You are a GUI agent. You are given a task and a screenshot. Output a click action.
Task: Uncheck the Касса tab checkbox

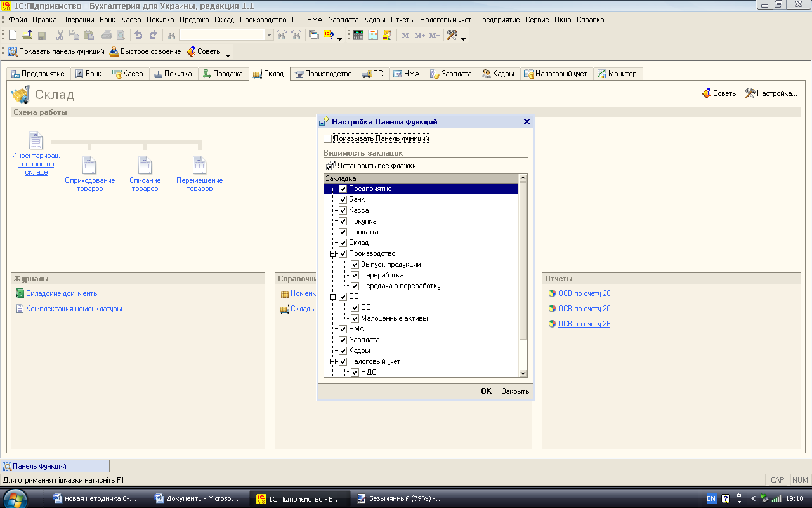(x=343, y=210)
